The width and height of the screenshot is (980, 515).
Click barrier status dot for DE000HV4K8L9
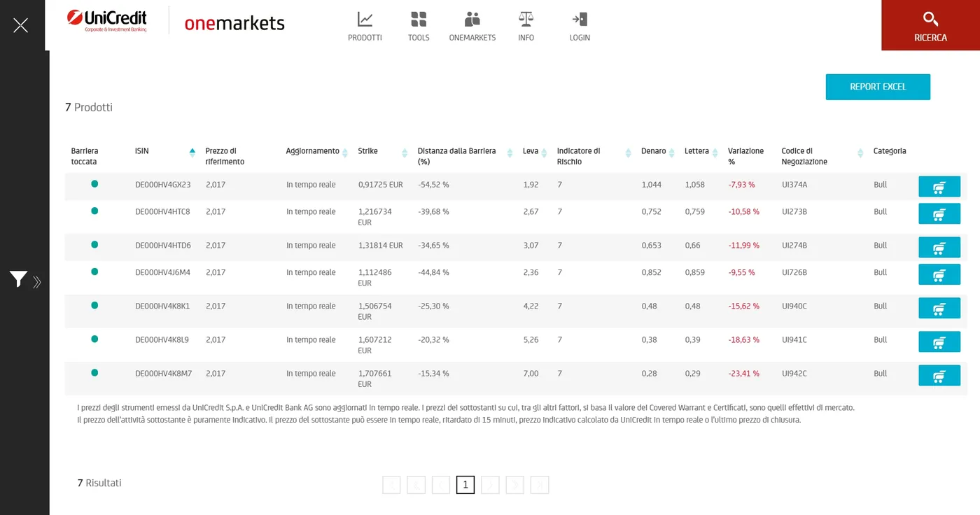(94, 339)
